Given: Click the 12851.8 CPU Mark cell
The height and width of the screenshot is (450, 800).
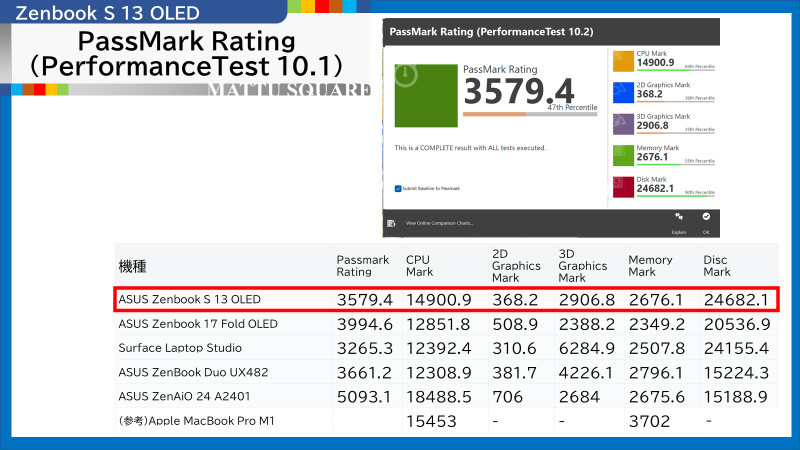Looking at the screenshot, I should click(x=438, y=324).
